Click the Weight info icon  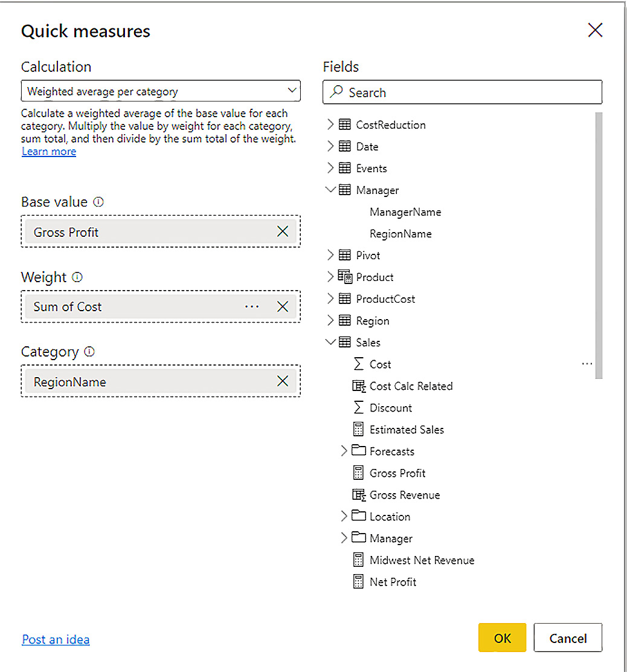[x=77, y=277]
